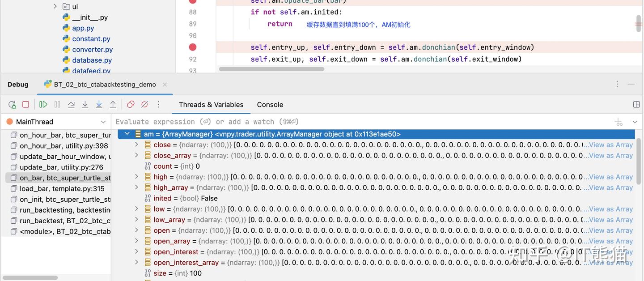Click the Step Over icon

(71, 104)
